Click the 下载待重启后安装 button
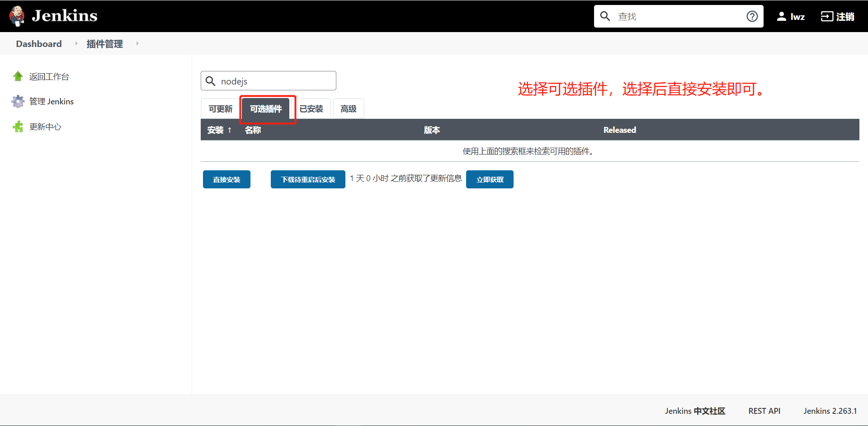868x426 pixels. click(308, 179)
